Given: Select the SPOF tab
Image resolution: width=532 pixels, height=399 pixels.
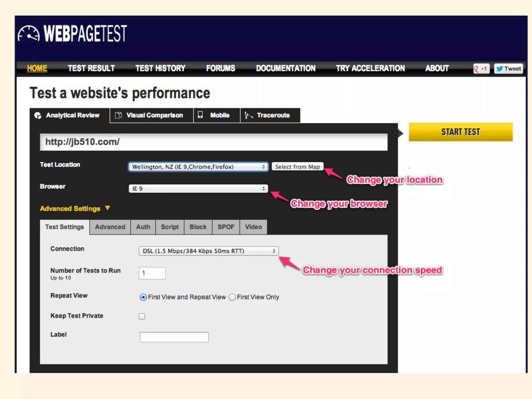Looking at the screenshot, I should 226,227.
